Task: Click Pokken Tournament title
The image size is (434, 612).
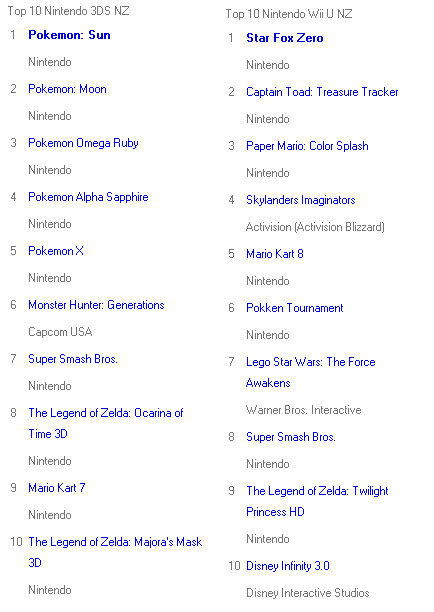Action: [295, 308]
